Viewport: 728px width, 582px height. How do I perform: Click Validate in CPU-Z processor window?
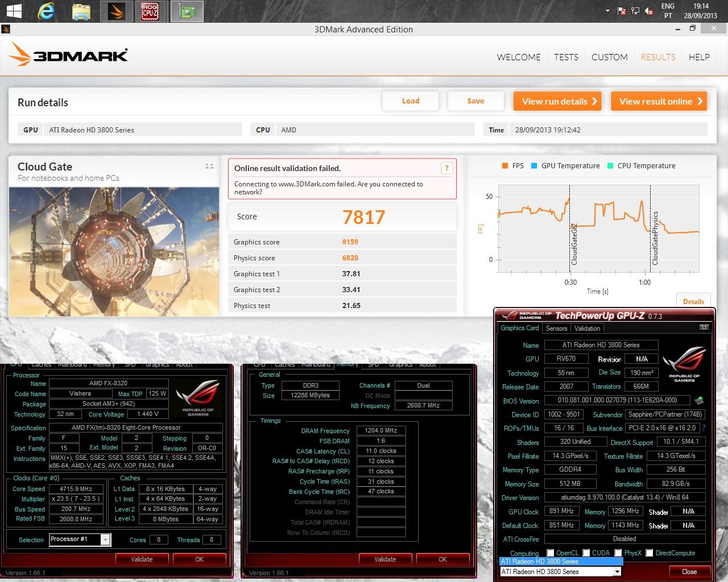[x=142, y=559]
